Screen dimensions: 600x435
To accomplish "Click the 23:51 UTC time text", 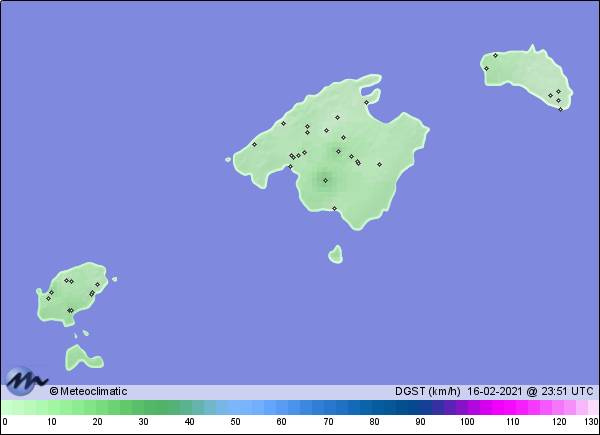I will point(567,391).
